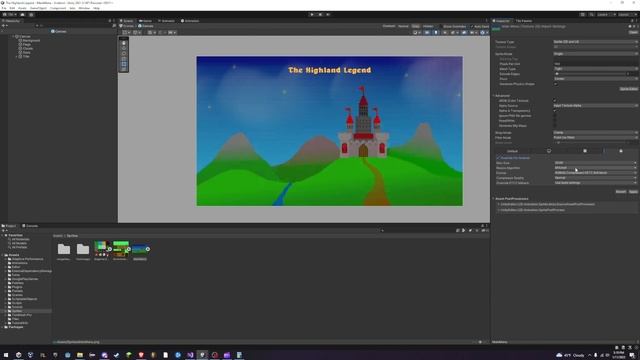
Task: Open the Filter Mode dropdown
Action: 595,138
